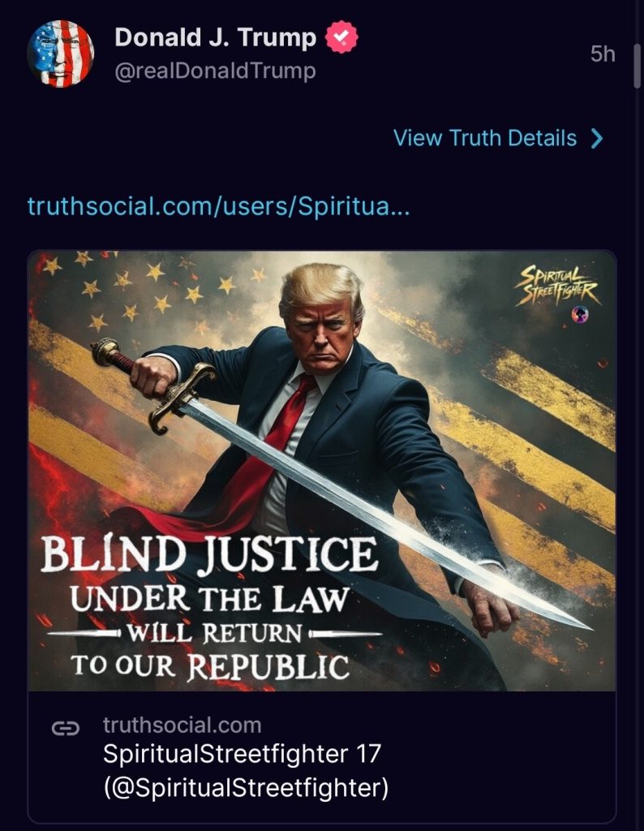Viewport: 644px width, 831px height.
Task: Click the Spiritual Streetfighter logo watermark
Action: tap(557, 286)
